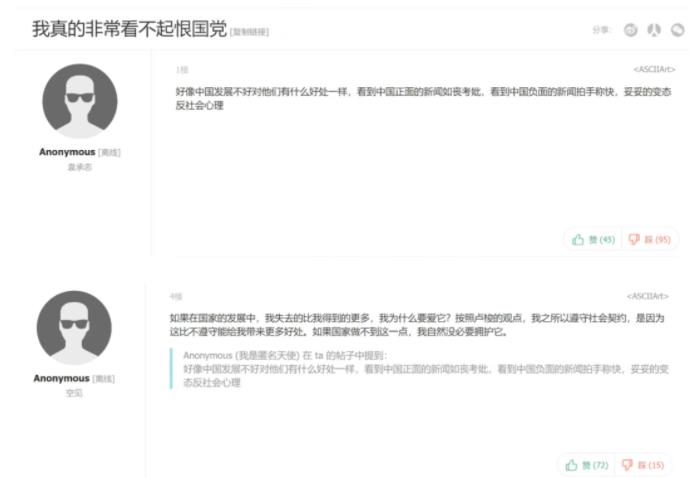Click the 4楼 floor number label
Viewport: 700px width, 478px height.
[x=175, y=295]
